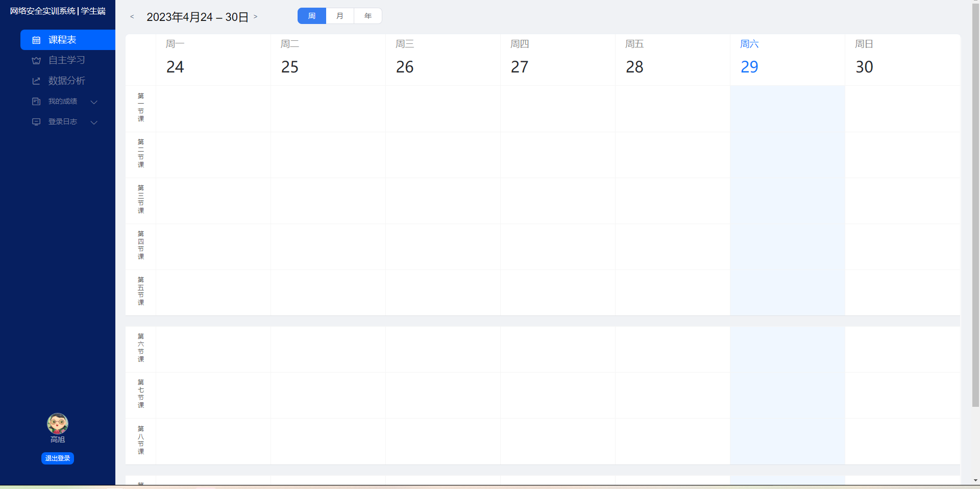Select 周一 24 column header
Viewport: 980px width, 489px height.
coord(213,60)
